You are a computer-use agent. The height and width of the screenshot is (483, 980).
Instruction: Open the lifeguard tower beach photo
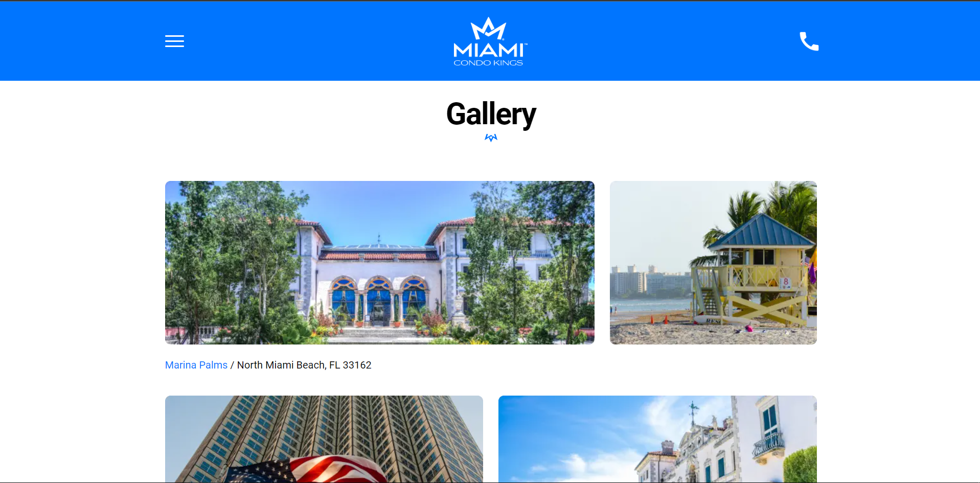coord(713,263)
